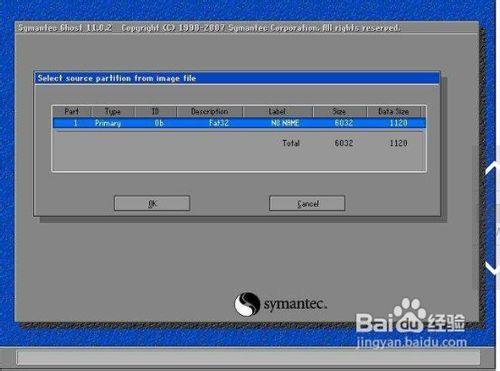Click the Part column header
This screenshot has height=371, width=500.
pyautogui.click(x=72, y=111)
